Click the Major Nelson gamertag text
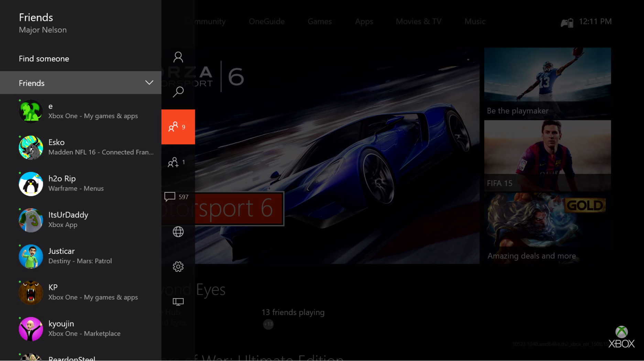Screen dimensions: 644x361 (43, 30)
